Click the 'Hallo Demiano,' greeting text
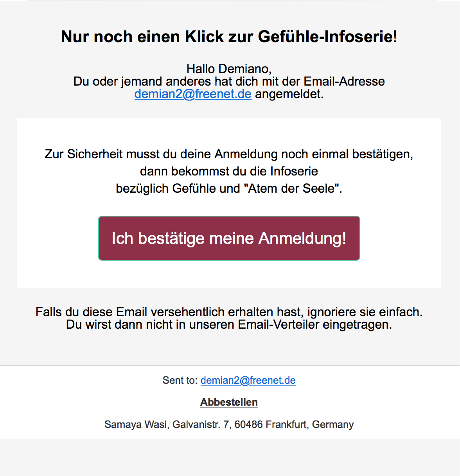The width and height of the screenshot is (460, 476). tap(229, 69)
